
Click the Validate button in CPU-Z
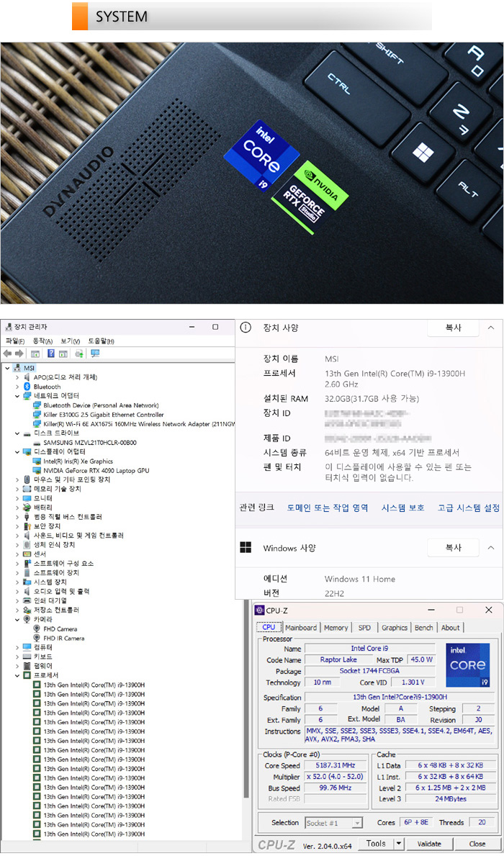[429, 844]
